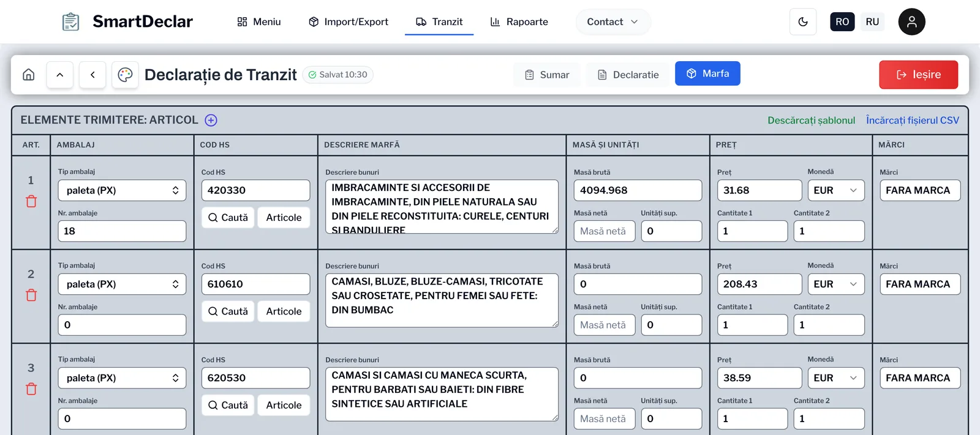The height and width of the screenshot is (435, 980).
Task: Open the color palette theme picker
Action: pos(125,75)
